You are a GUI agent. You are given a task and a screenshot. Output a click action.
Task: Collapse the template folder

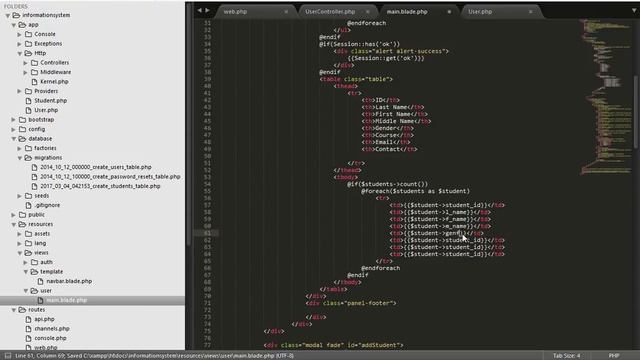click(x=26, y=272)
